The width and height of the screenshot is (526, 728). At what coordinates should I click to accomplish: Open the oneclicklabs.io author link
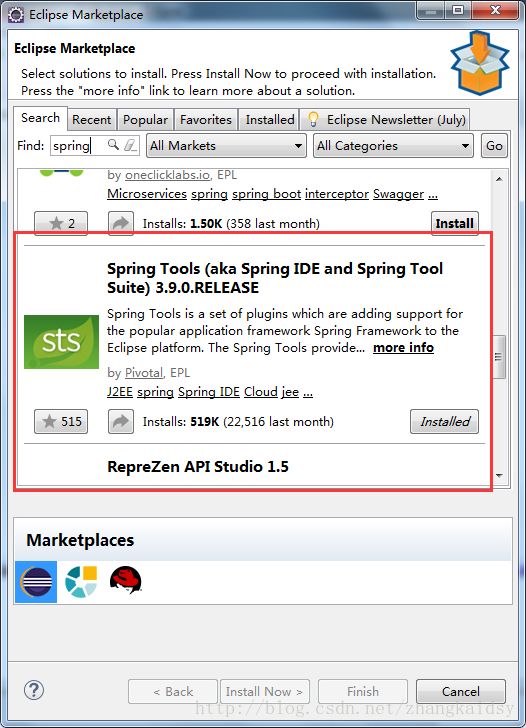[x=167, y=175]
